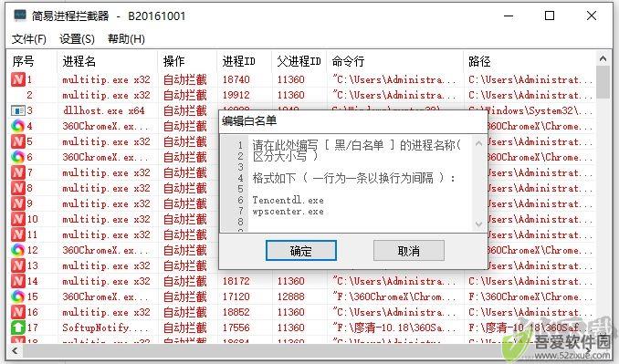Click the 360Chrome icon in row 4
This screenshot has width=619, height=364.
click(17, 126)
